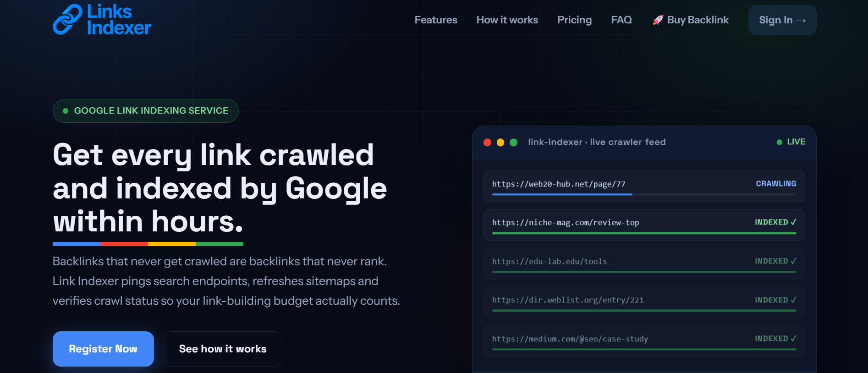Click the link-indexer live crawler feed title

pyautogui.click(x=597, y=142)
